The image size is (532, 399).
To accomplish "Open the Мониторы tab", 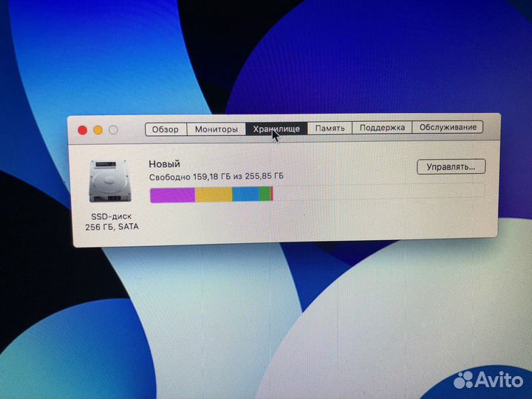I will [216, 129].
